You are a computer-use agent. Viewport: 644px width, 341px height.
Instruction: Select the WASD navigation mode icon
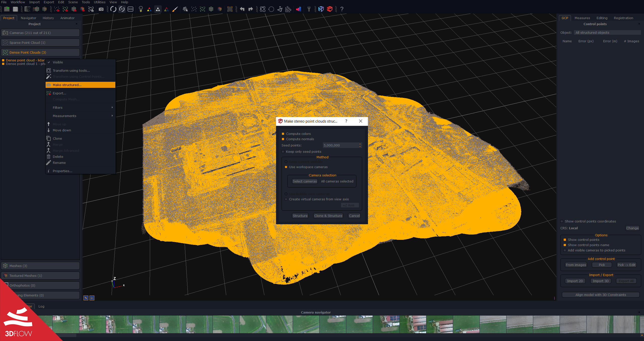point(130,9)
